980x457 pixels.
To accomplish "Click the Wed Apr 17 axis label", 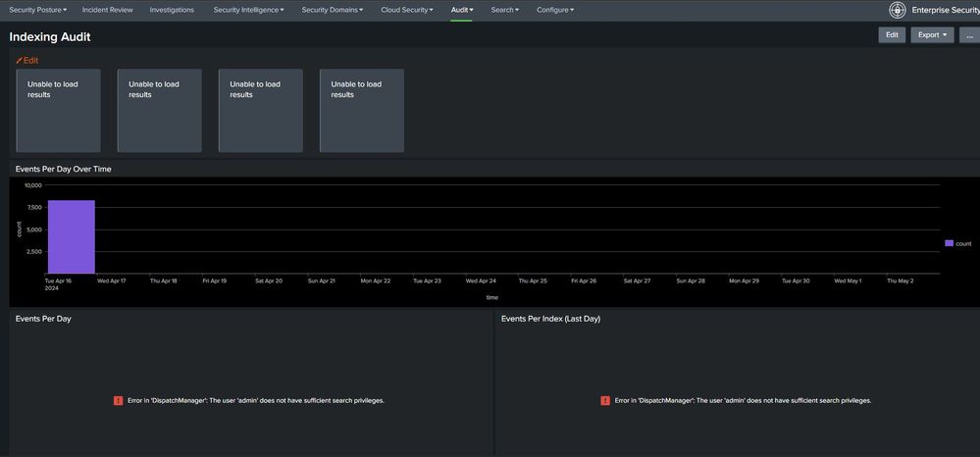I will pyautogui.click(x=111, y=281).
